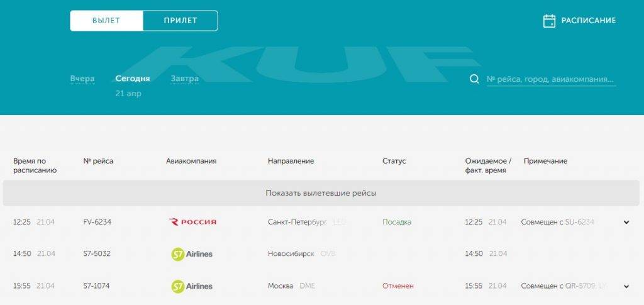
Task: Click the Авиакомпания column header
Action: (x=191, y=162)
